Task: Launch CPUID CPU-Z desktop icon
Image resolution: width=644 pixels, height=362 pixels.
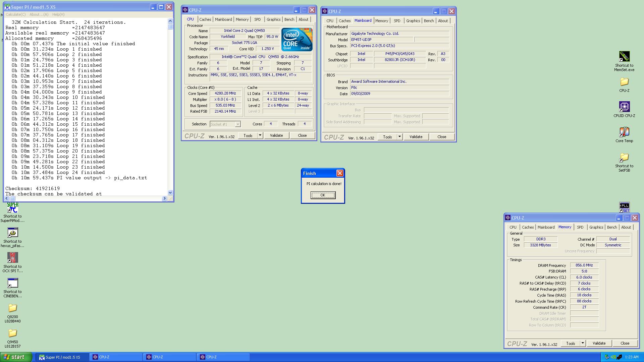Action: pos(624,107)
